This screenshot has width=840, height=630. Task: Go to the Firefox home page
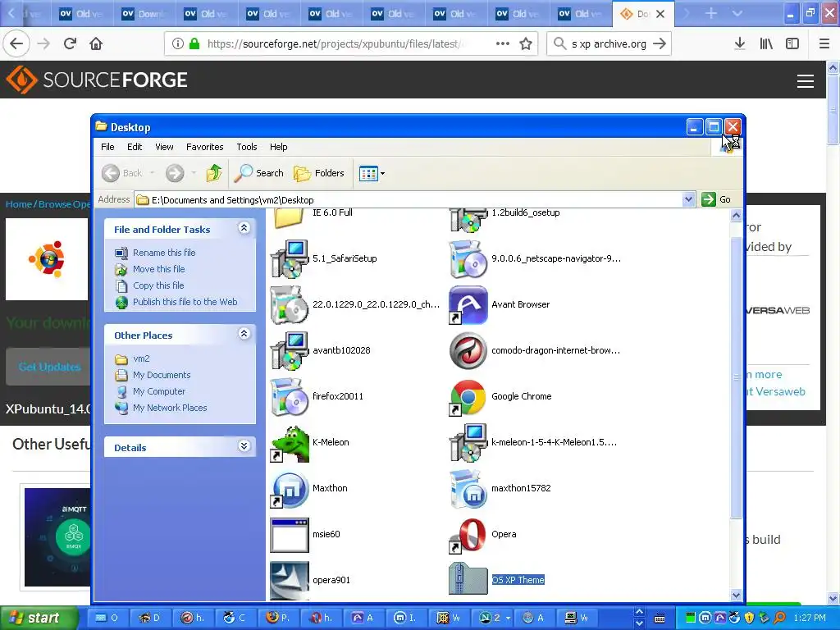(96, 43)
